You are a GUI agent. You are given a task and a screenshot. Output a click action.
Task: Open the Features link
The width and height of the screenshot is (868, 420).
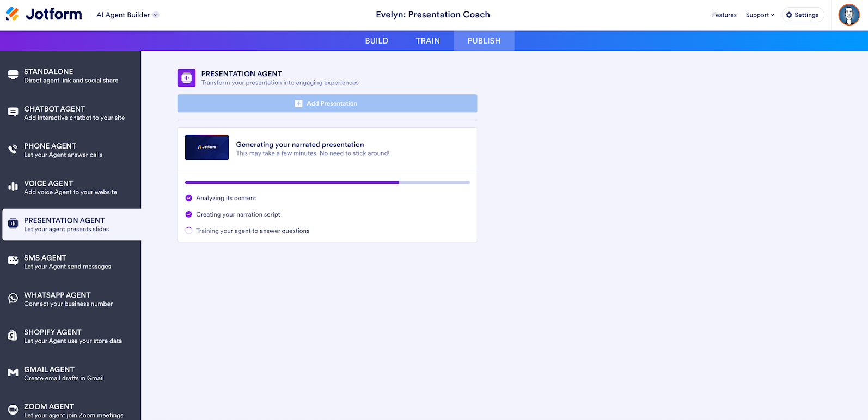[724, 15]
